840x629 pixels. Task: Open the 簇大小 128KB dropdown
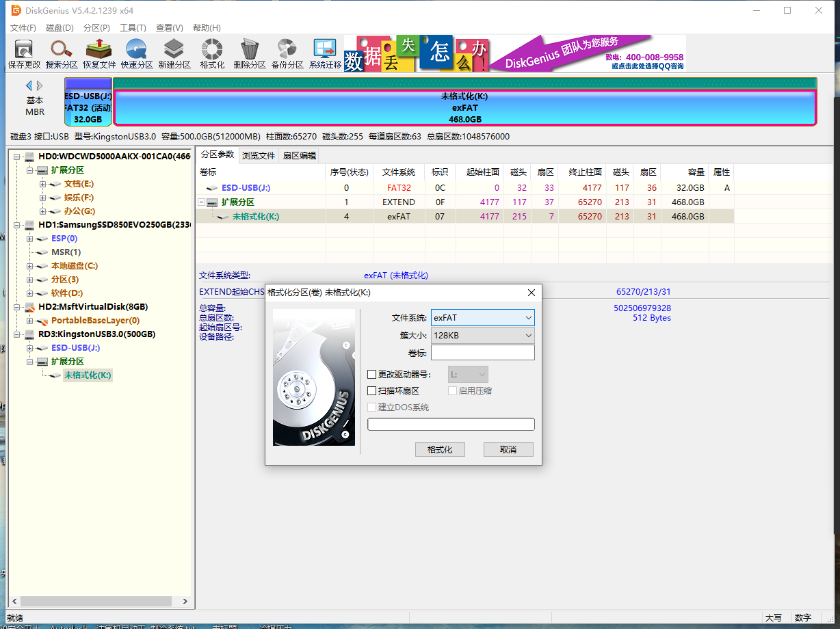pyautogui.click(x=482, y=336)
